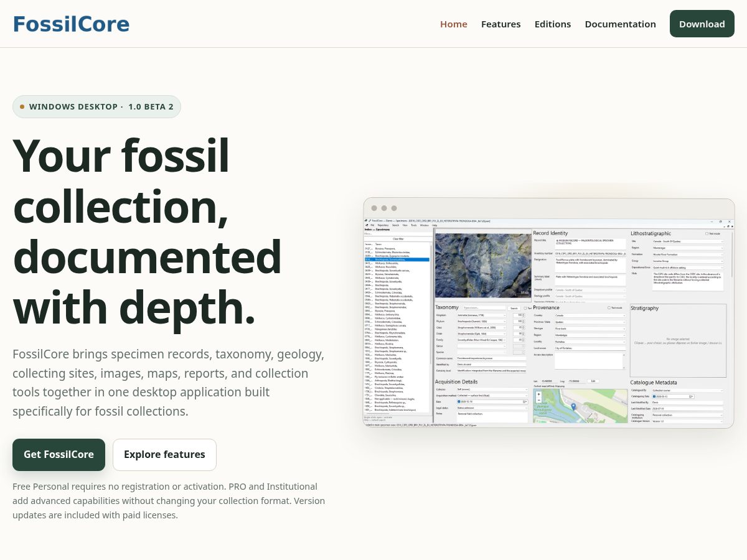The height and width of the screenshot is (560, 747).
Task: Go to the Features page
Action: (x=500, y=24)
